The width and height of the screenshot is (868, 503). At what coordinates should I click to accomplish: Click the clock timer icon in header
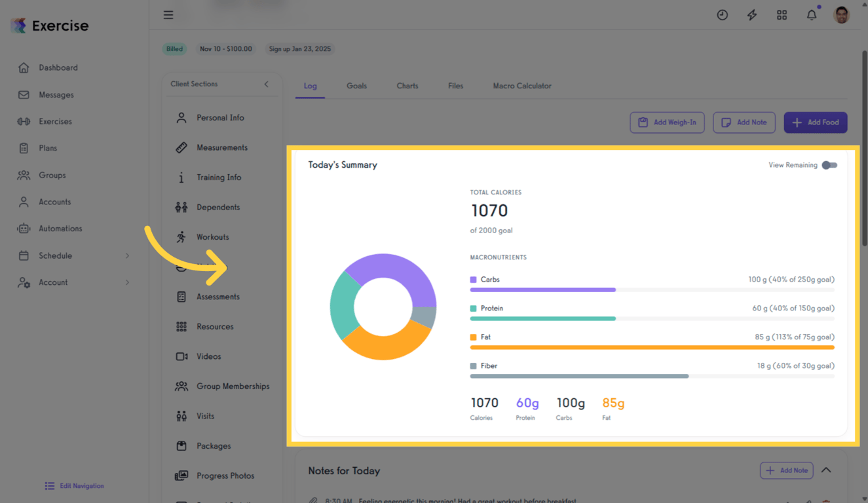pos(722,15)
